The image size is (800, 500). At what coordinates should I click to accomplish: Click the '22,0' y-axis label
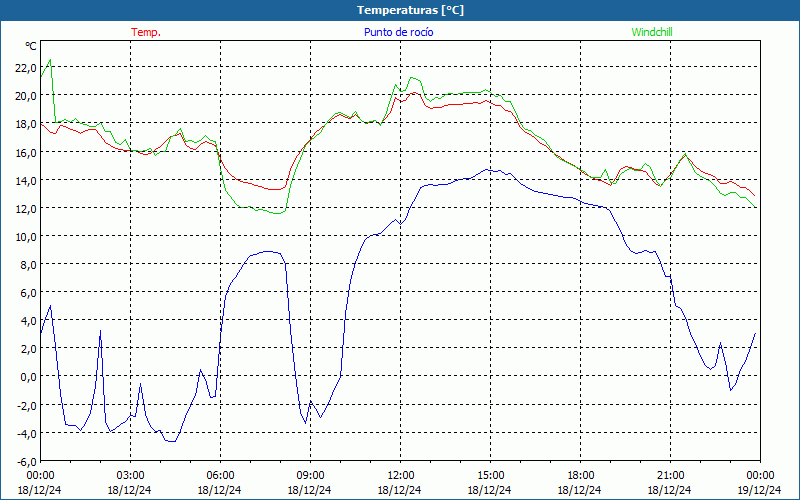[x=26, y=68]
